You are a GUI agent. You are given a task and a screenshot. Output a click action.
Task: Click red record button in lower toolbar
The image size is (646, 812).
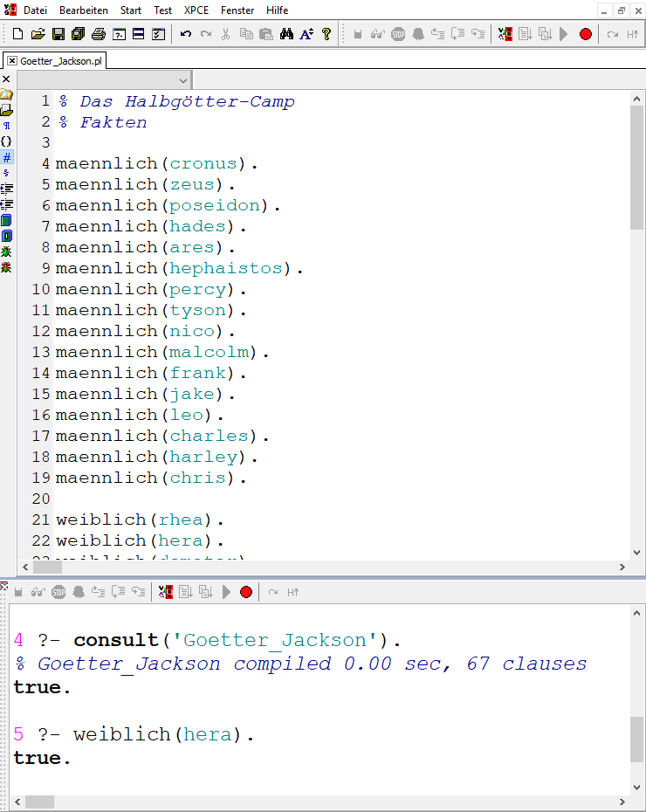click(246, 592)
